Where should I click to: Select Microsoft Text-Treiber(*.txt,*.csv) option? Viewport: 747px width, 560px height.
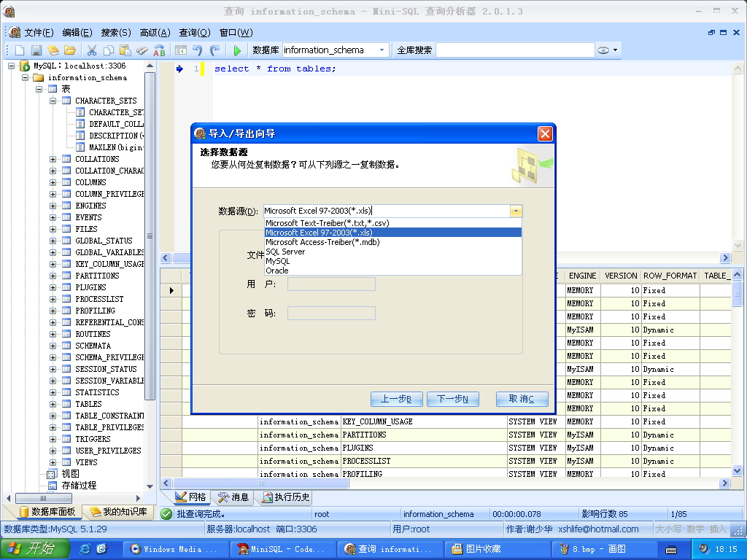click(x=393, y=223)
